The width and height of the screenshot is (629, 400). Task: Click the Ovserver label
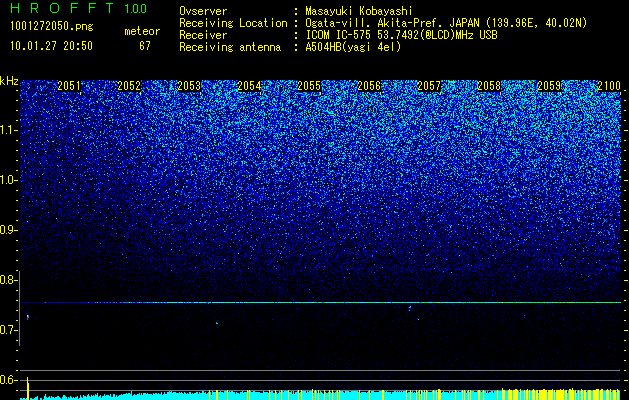coord(203,11)
